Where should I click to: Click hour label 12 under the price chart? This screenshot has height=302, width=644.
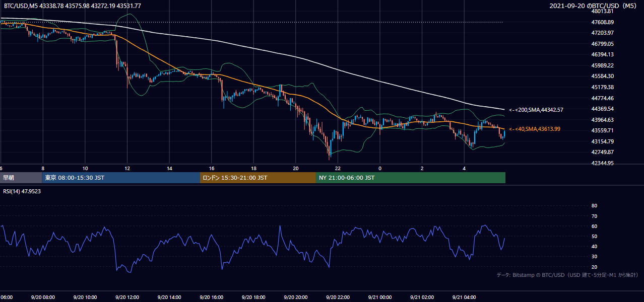[127, 168]
